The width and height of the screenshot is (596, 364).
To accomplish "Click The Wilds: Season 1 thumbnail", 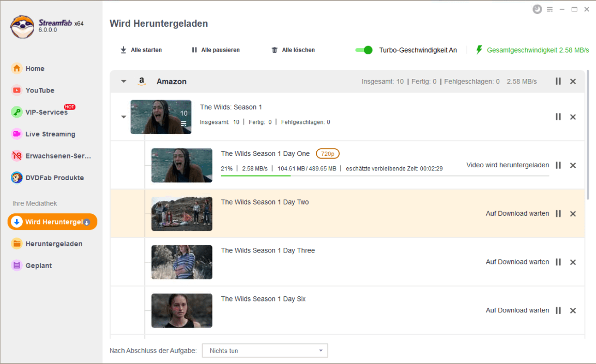I will click(x=161, y=117).
